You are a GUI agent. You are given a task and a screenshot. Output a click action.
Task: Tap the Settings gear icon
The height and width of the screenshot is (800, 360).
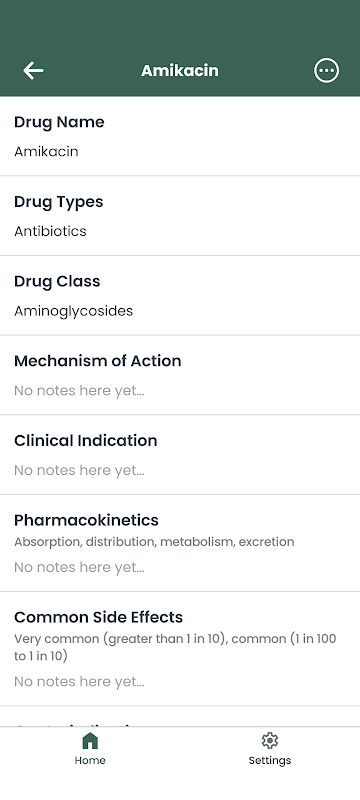(270, 740)
